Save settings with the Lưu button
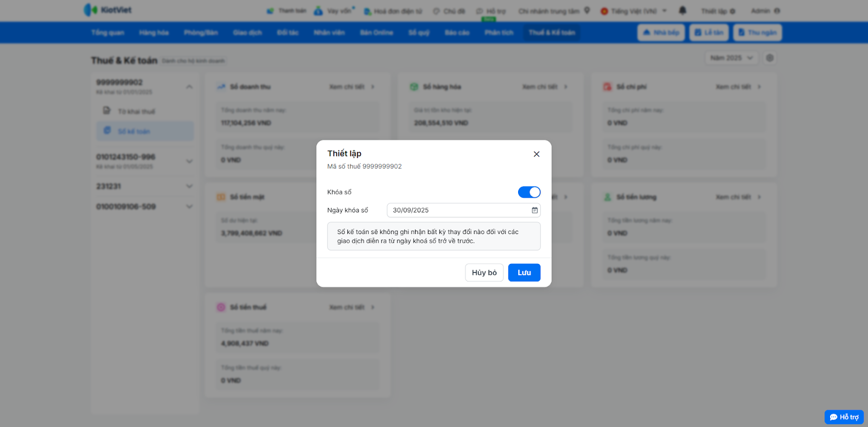This screenshot has height=427, width=868. tap(524, 273)
